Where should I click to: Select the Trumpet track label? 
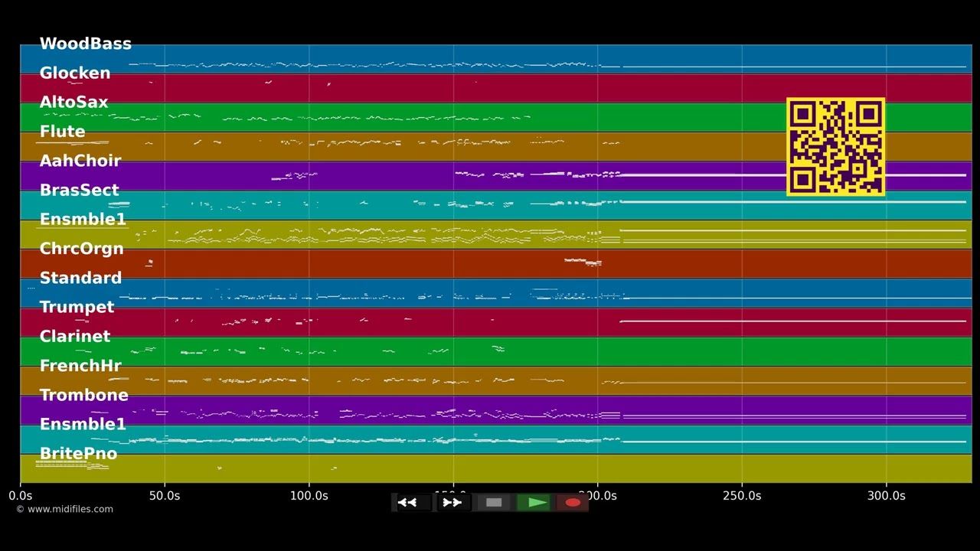click(x=77, y=307)
